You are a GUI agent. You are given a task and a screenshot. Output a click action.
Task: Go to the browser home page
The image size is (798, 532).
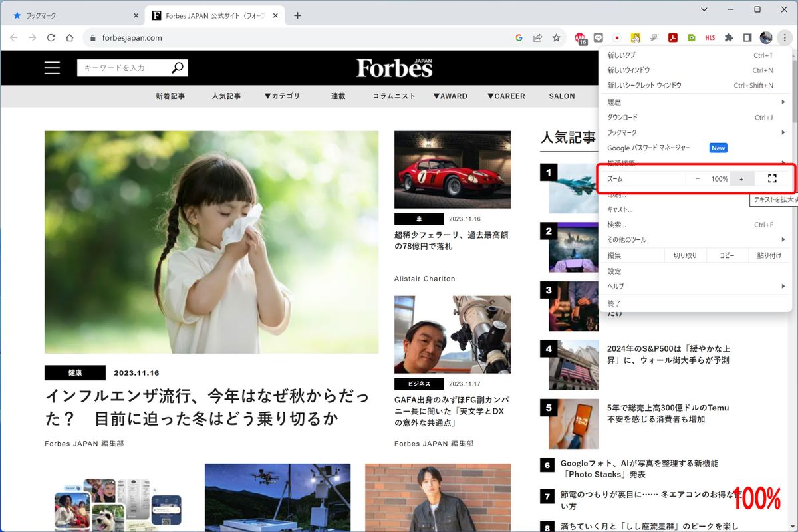70,38
